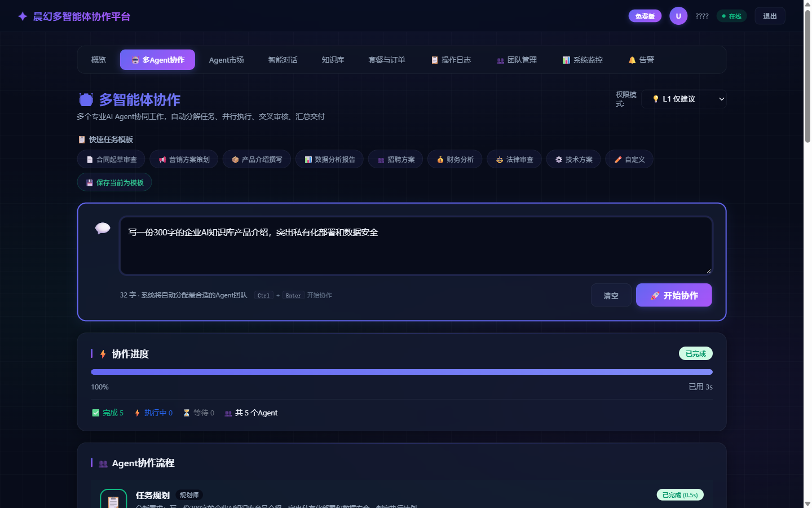Click the green check icon beside 完成 5
The width and height of the screenshot is (812, 508).
click(x=96, y=413)
